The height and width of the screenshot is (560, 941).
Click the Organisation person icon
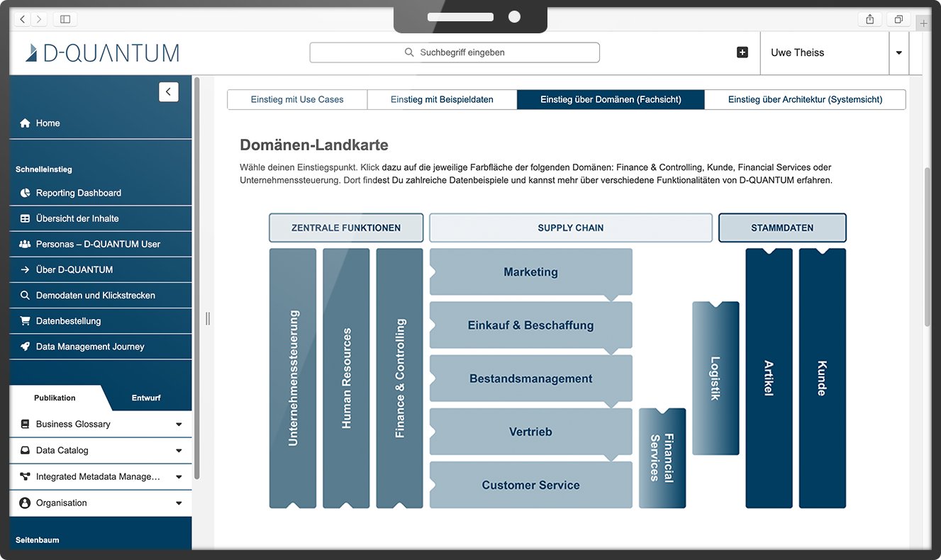click(x=25, y=503)
